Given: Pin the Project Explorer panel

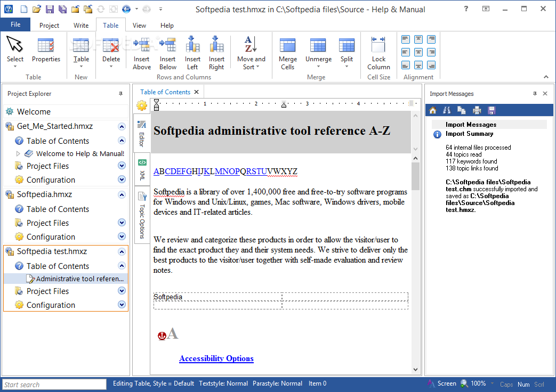Looking at the screenshot, I should [x=120, y=94].
